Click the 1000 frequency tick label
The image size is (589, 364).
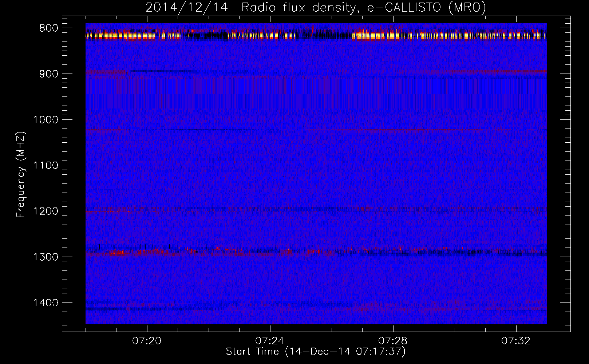[46, 120]
